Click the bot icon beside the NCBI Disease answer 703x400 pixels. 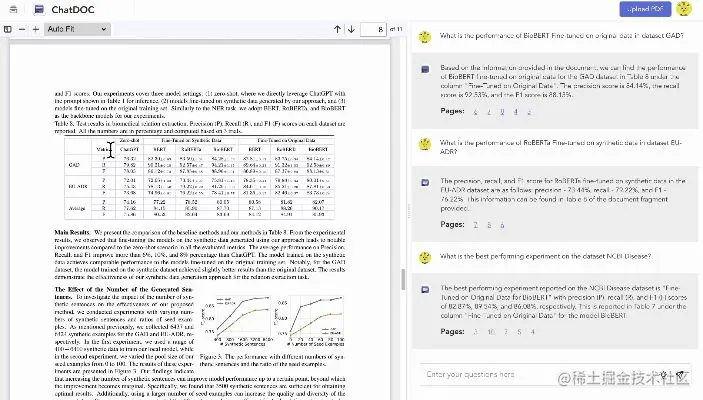(425, 289)
